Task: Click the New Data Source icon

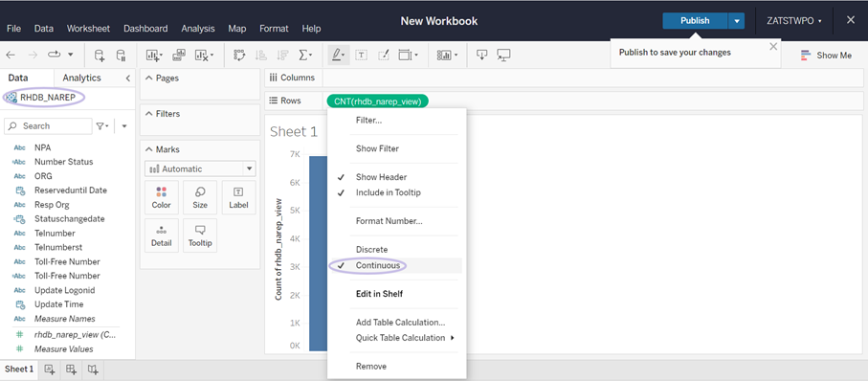Action: 100,55
